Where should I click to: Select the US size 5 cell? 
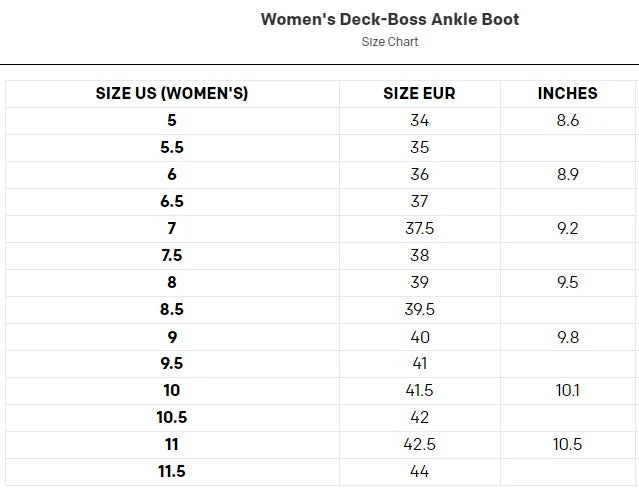click(172, 120)
